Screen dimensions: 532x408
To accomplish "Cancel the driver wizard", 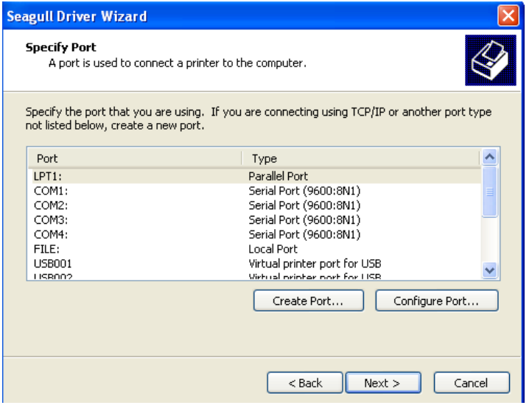I will (x=472, y=383).
